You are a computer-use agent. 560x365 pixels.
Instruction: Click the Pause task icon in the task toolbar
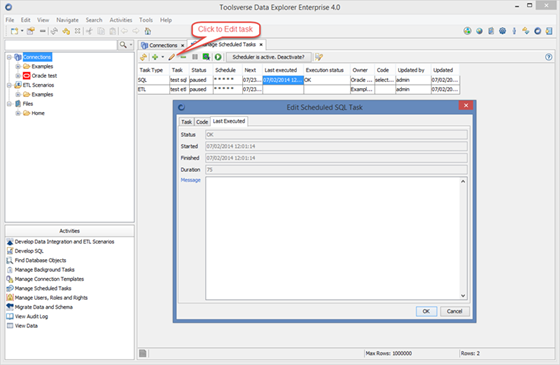(195, 57)
